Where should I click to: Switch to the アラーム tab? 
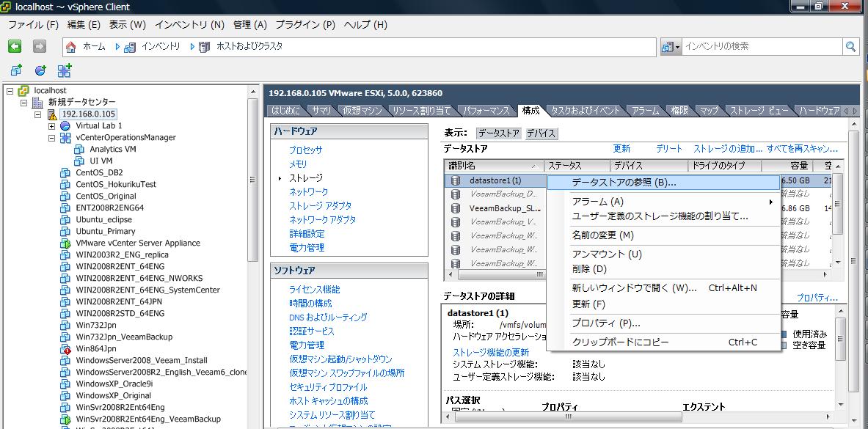[644, 111]
